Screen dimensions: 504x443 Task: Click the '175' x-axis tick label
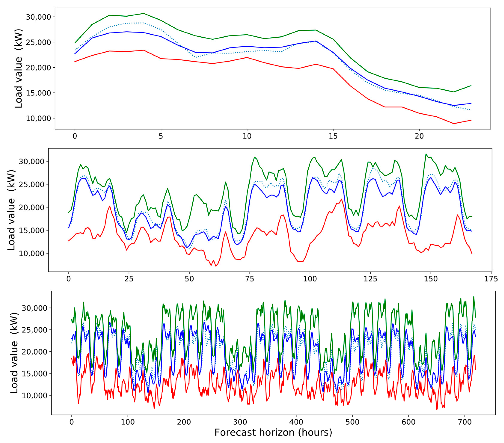pos(491,279)
